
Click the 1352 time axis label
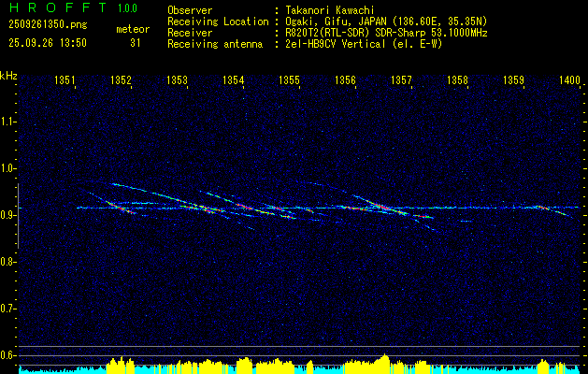(x=122, y=80)
